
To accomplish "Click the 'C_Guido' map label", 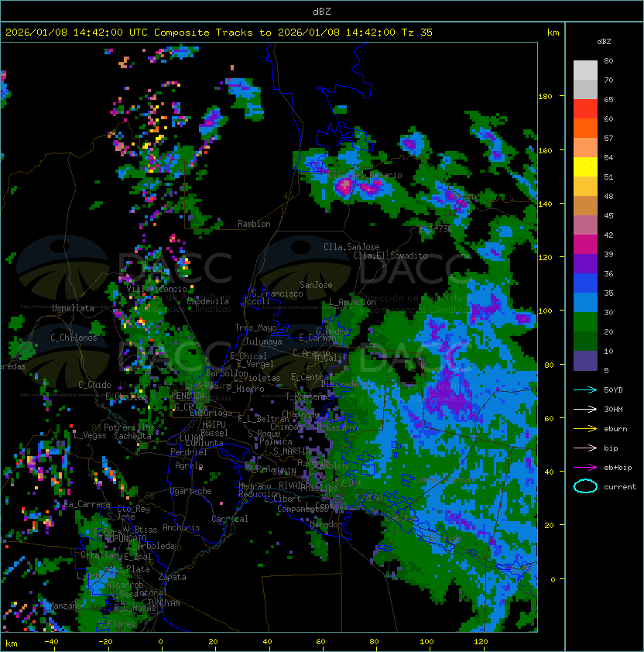I will coord(94,385).
